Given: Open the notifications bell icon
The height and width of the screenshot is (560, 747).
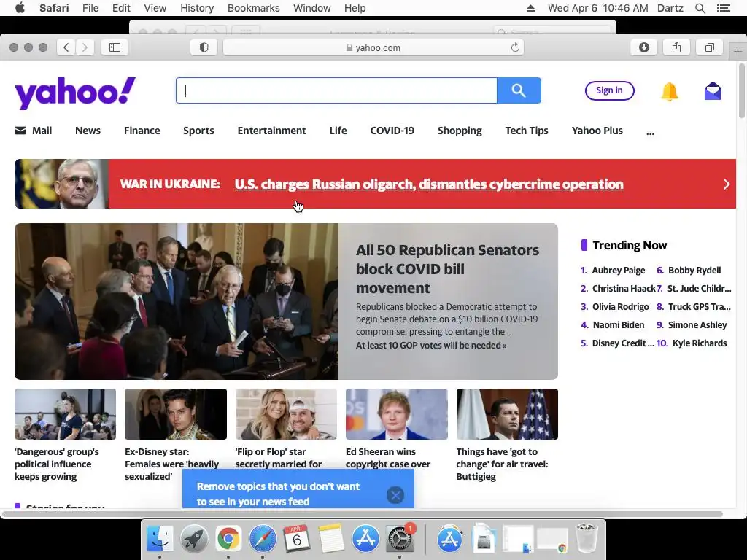Looking at the screenshot, I should 670,91.
